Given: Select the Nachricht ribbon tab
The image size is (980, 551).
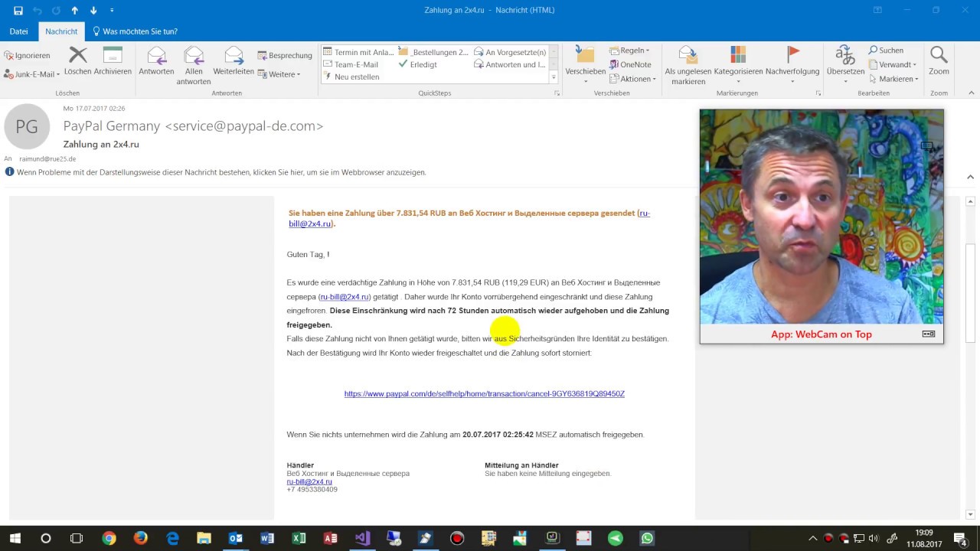Looking at the screenshot, I should (x=61, y=31).
